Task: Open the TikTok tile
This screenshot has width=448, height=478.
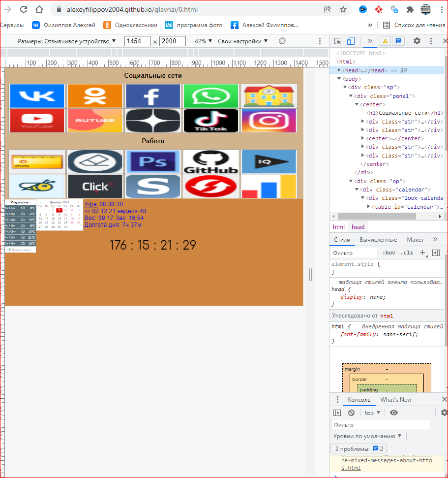Action: tap(211, 121)
